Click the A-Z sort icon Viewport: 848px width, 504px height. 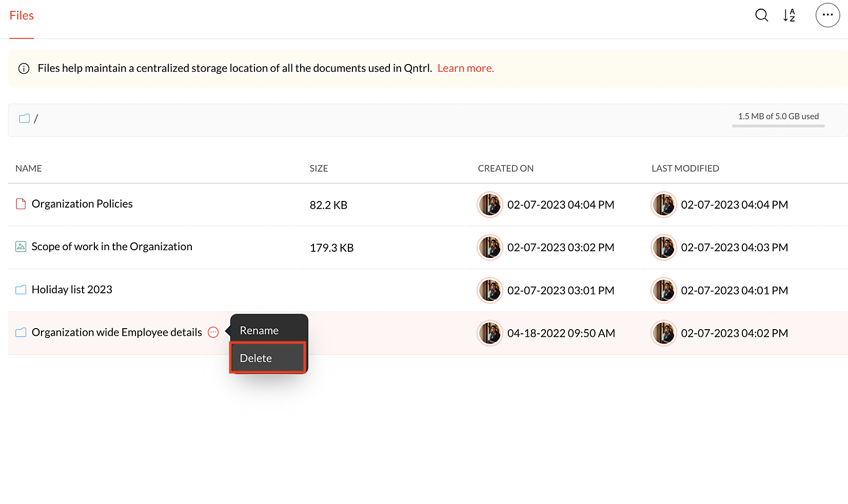[x=789, y=15]
